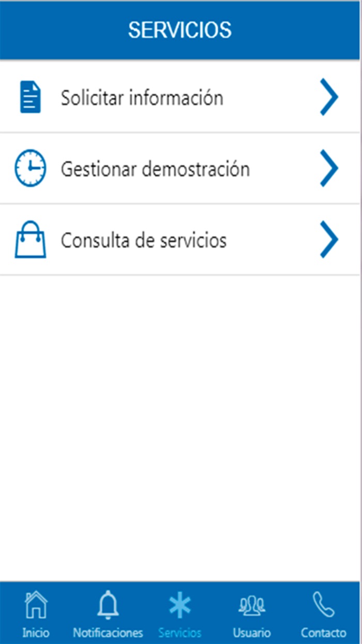Open the Solicitar información option
This screenshot has height=644, width=362.
click(142, 97)
